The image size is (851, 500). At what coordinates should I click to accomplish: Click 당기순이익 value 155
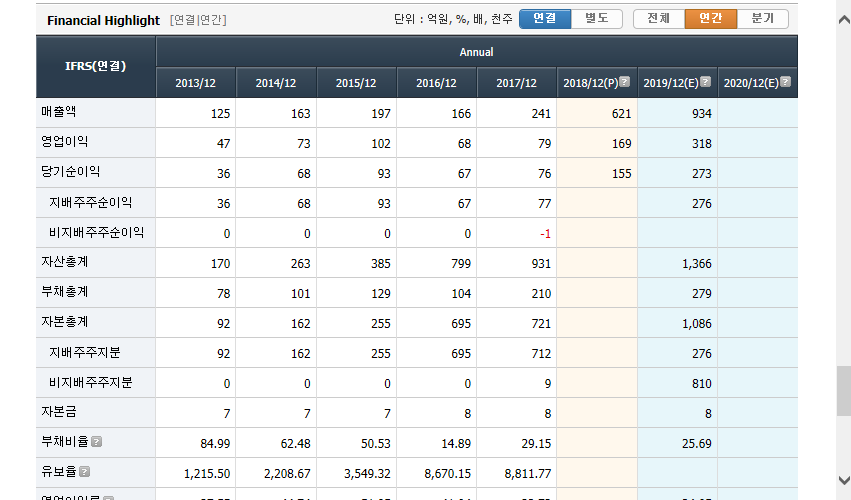[621, 174]
